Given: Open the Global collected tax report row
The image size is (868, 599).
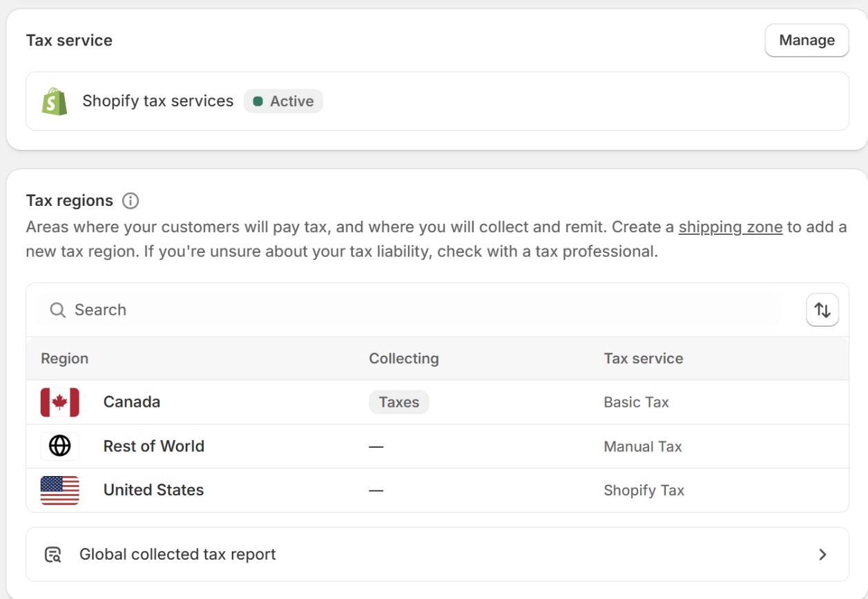Looking at the screenshot, I should pos(437,554).
